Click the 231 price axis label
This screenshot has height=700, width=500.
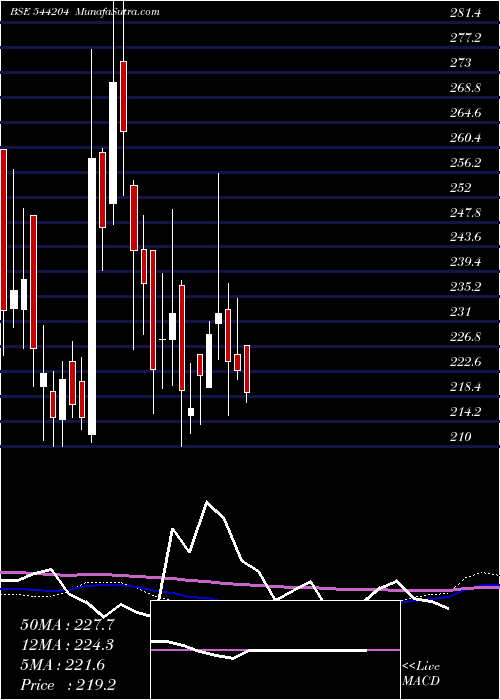point(460,312)
